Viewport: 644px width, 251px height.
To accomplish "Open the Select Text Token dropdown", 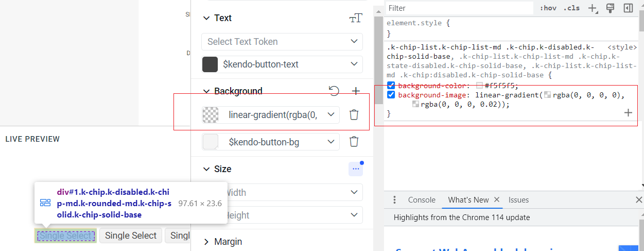I will point(282,42).
